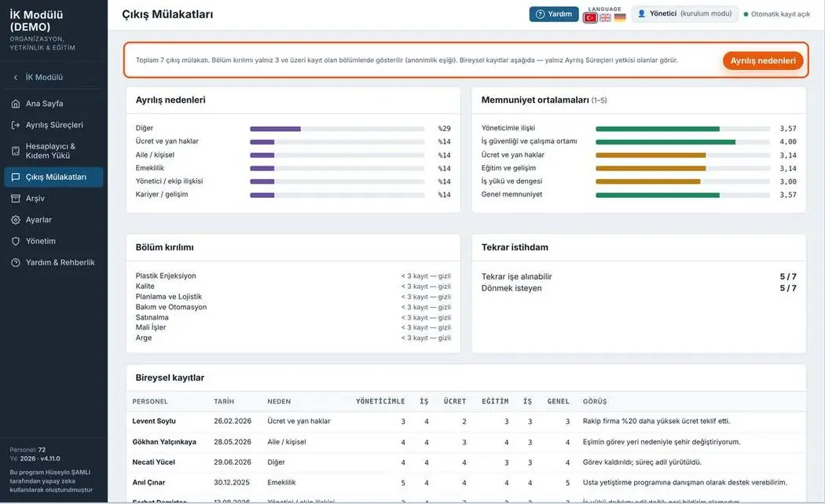Click the Otomatik kayıt açık status indicator
This screenshot has width=825, height=504.
tap(776, 14)
